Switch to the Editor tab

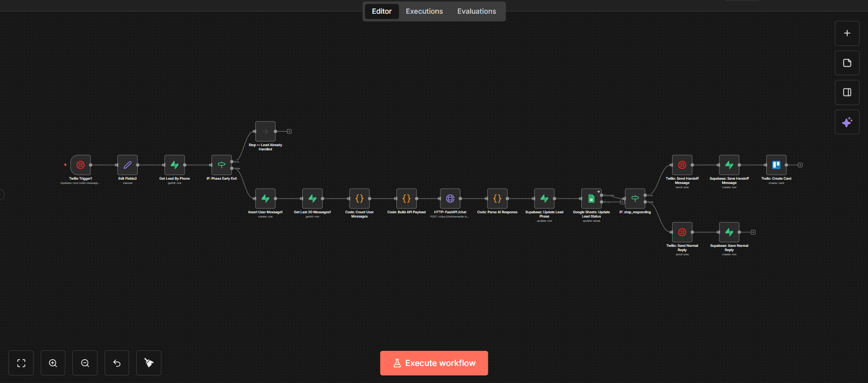382,11
